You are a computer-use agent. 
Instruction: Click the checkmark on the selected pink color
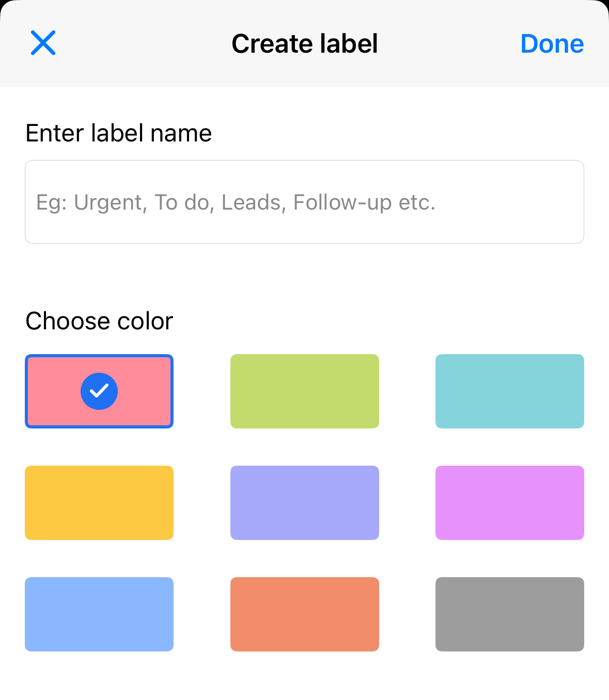[99, 391]
